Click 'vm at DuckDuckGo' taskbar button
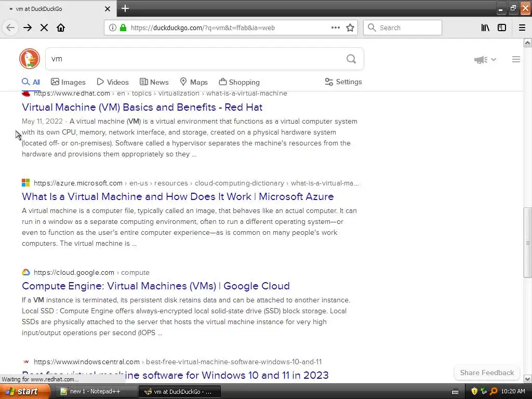 pos(180,392)
